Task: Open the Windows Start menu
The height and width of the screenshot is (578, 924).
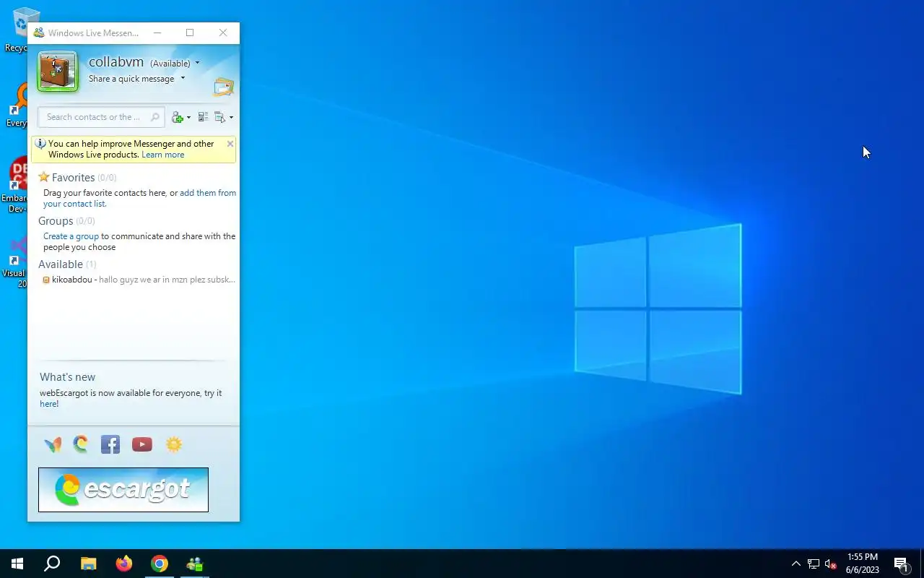Action: point(17,564)
